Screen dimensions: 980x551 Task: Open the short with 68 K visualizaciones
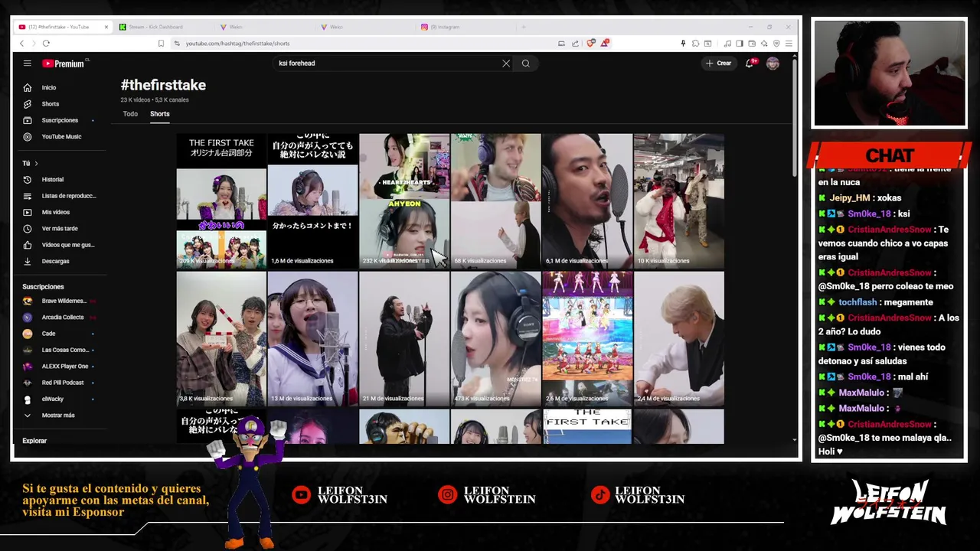point(495,201)
